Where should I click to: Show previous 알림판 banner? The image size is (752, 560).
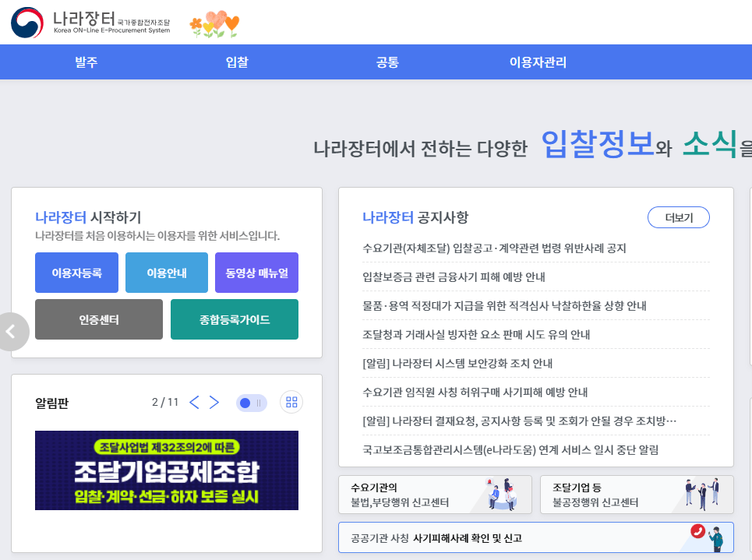194,402
